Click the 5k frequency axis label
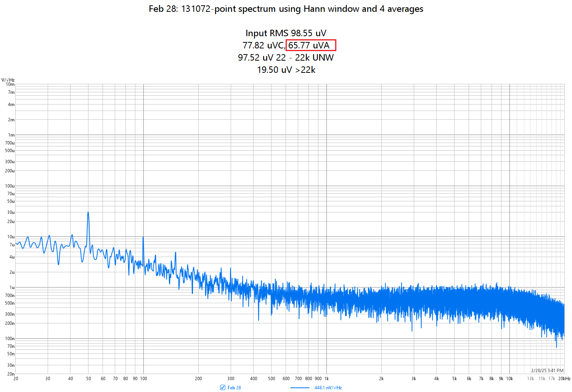Viewport: 572px width, 392px height. [455, 379]
